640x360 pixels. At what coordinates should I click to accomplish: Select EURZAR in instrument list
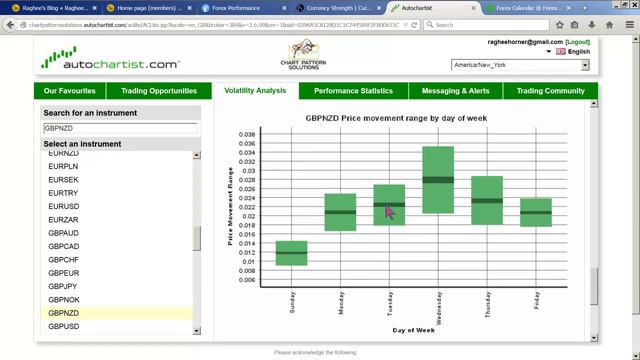coord(116,220)
